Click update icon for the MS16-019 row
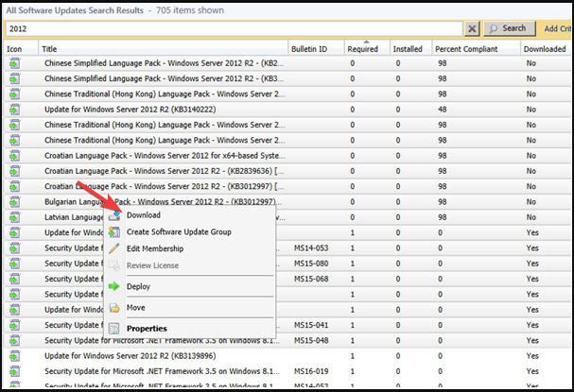 pyautogui.click(x=14, y=371)
